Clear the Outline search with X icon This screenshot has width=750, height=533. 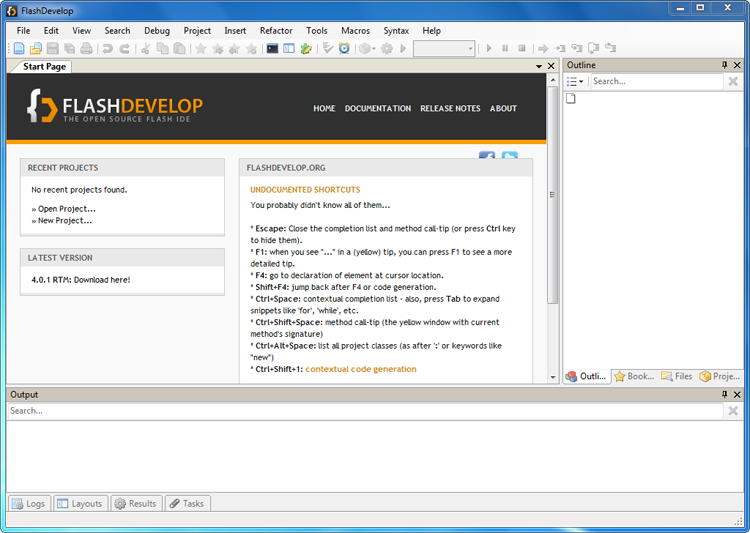tap(734, 81)
